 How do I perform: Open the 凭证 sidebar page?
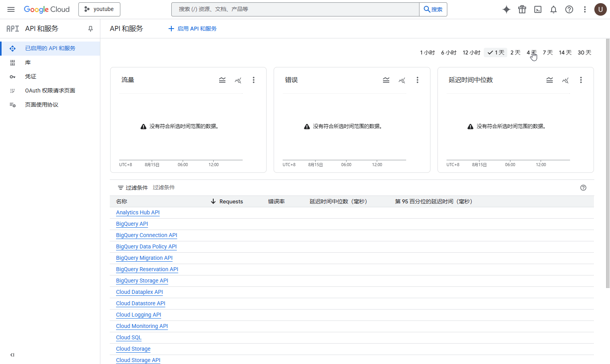(x=30, y=76)
